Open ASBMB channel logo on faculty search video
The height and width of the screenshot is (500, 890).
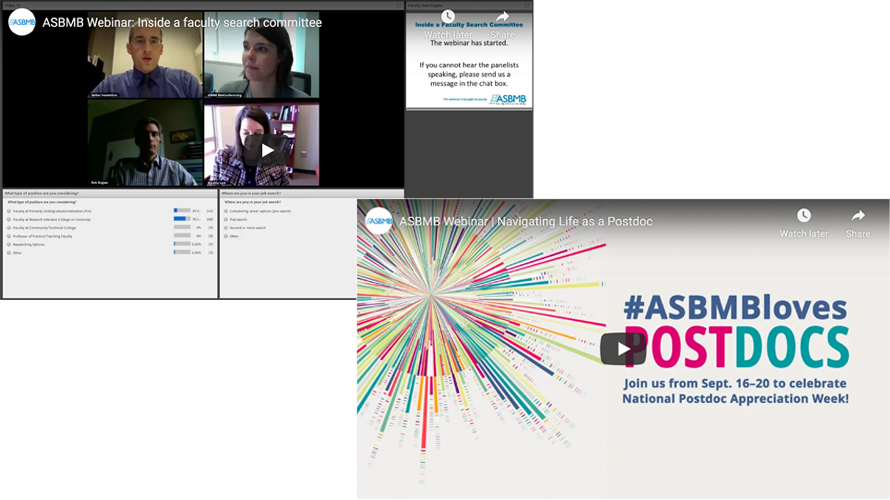coord(22,22)
